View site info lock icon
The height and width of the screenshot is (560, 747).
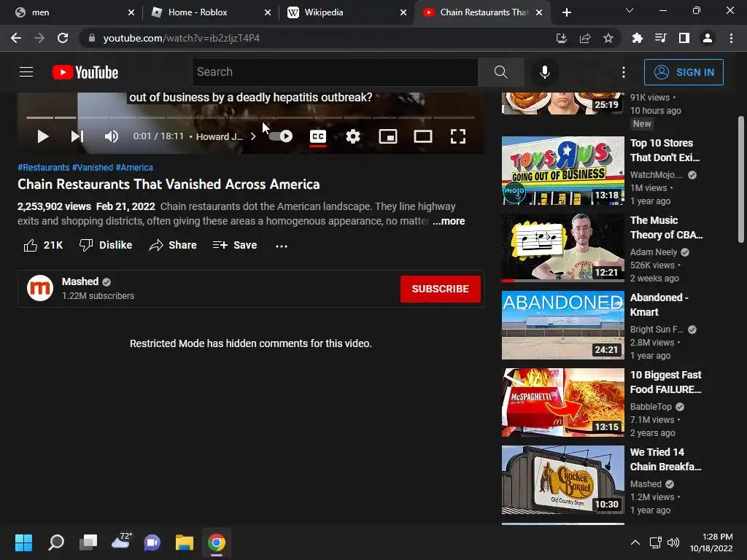coord(92,38)
